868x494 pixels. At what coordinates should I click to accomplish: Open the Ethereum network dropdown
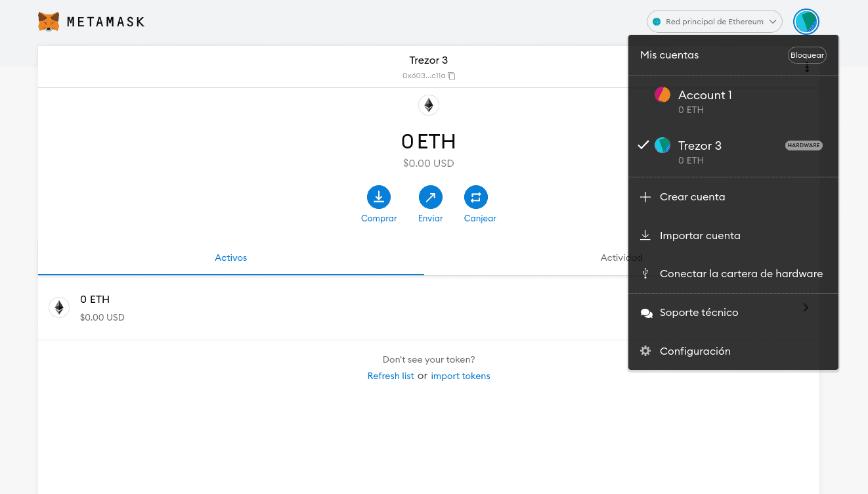click(714, 22)
